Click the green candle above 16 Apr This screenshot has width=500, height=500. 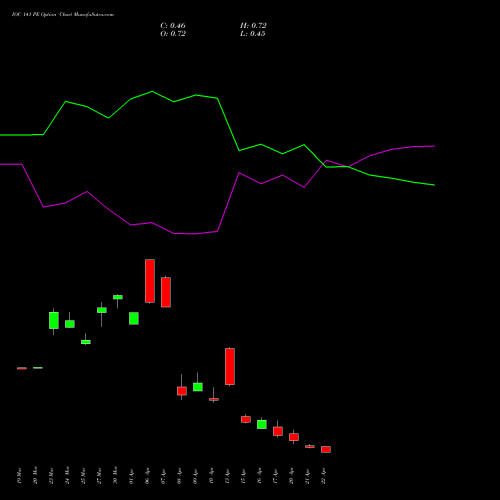click(262, 424)
